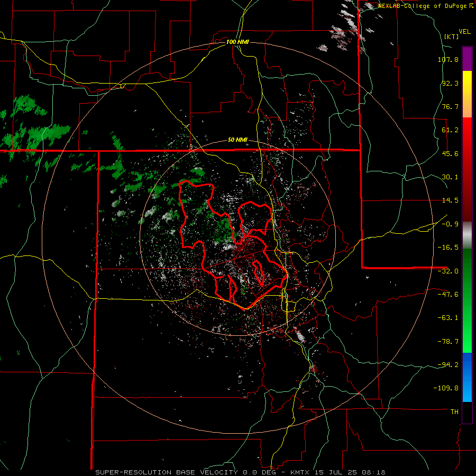Pick the yellow-orange segment of the color bar
The width and height of the screenshot is (476, 476).
pos(467,94)
